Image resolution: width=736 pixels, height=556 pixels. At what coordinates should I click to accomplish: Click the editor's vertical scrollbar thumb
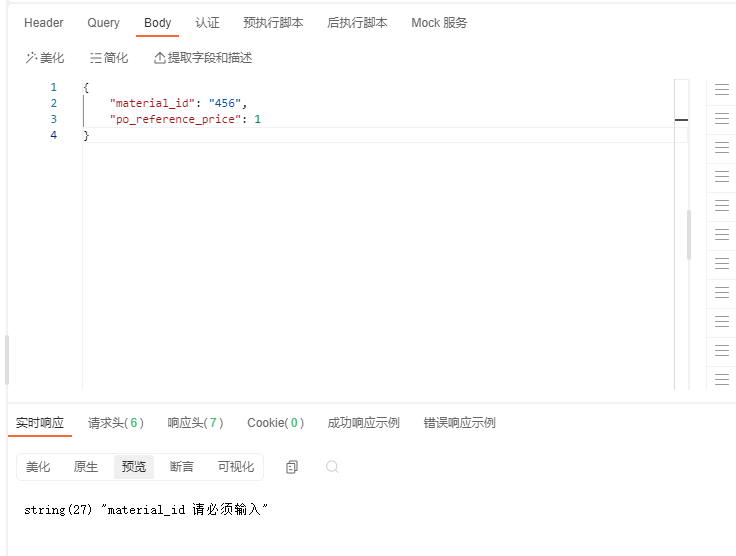(x=688, y=235)
